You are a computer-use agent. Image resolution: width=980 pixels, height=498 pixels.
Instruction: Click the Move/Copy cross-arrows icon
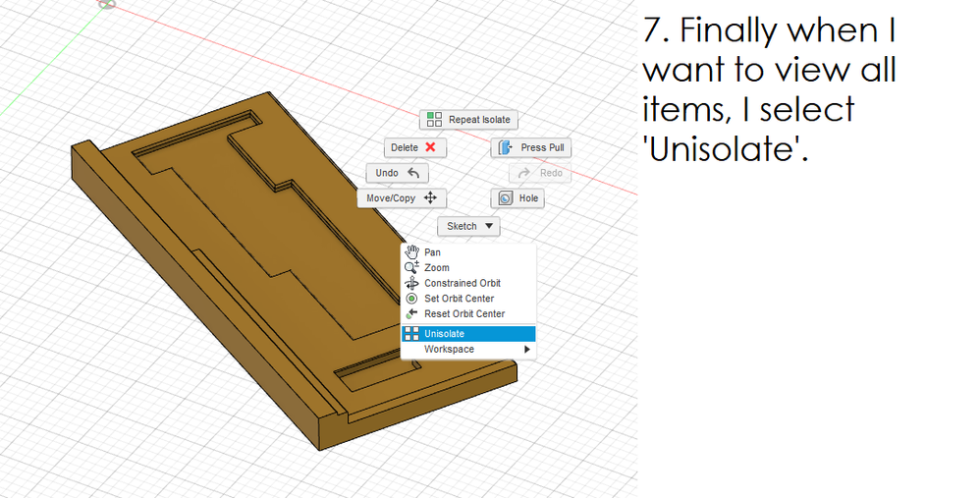click(x=431, y=198)
